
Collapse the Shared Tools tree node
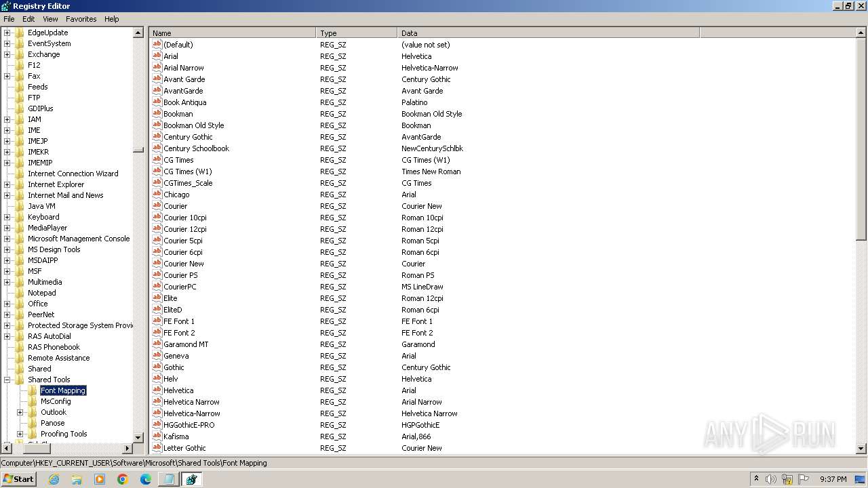tap(7, 380)
